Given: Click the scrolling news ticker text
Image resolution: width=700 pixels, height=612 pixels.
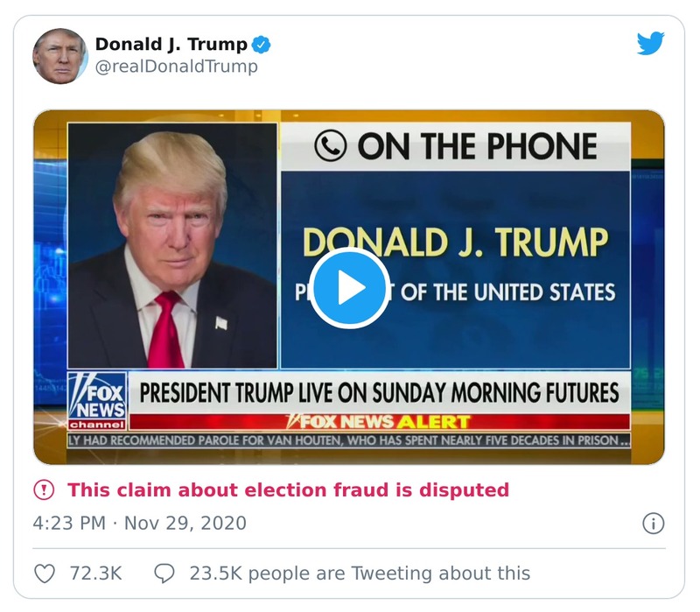Looking at the screenshot, I should click(x=348, y=438).
